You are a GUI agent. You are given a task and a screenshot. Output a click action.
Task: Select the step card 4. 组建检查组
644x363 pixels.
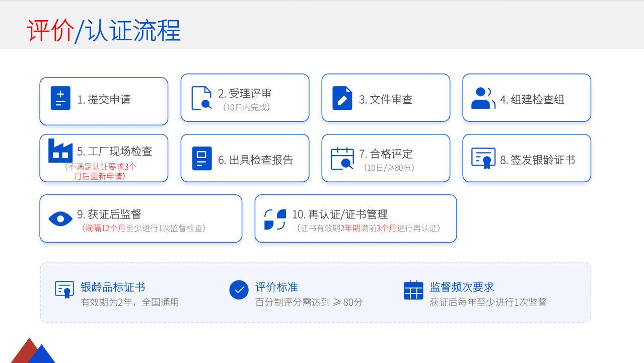[x=527, y=98]
